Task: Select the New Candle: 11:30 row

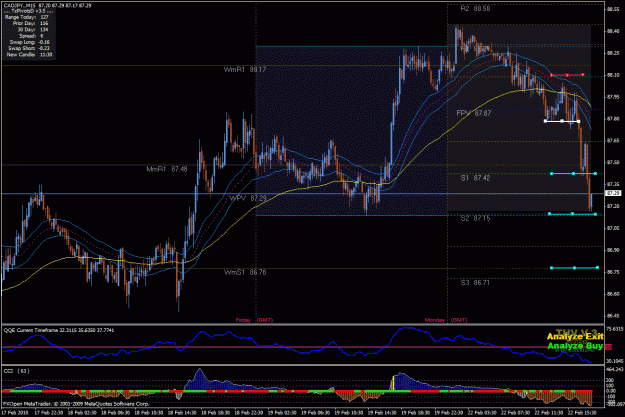Action: click(29, 54)
